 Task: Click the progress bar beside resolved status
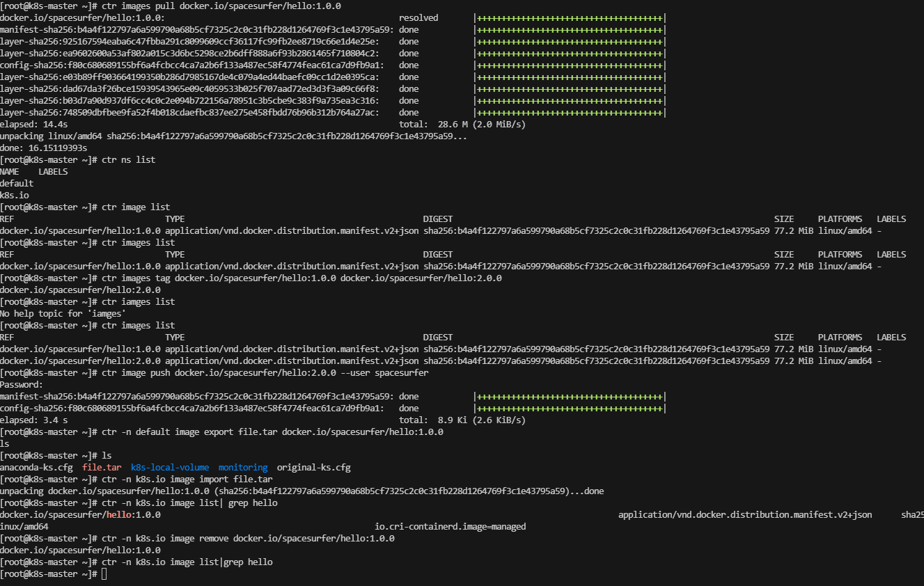click(x=570, y=18)
